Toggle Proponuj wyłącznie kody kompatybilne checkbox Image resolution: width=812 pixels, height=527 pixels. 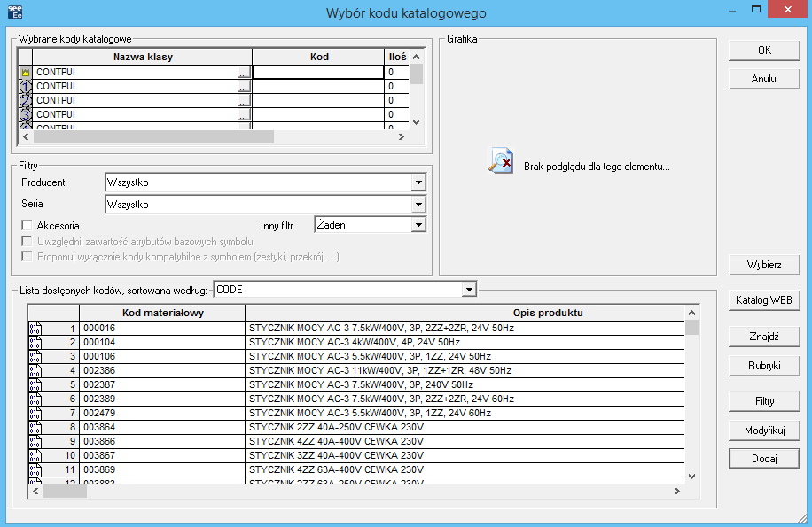click(27, 257)
